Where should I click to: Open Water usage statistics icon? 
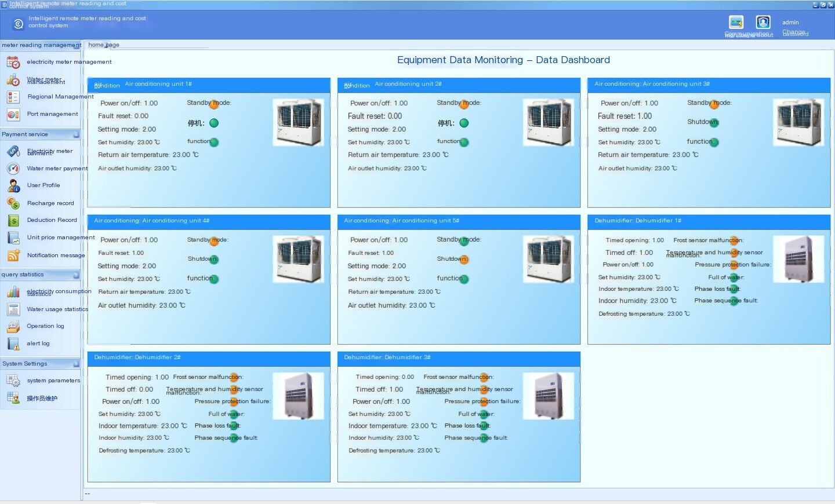click(13, 309)
